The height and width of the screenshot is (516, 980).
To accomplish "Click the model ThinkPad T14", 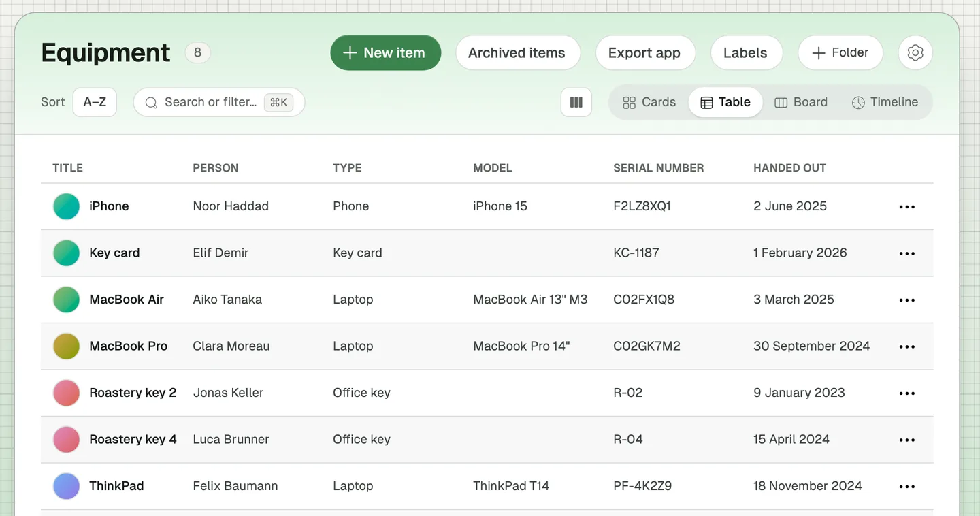I will (x=511, y=486).
